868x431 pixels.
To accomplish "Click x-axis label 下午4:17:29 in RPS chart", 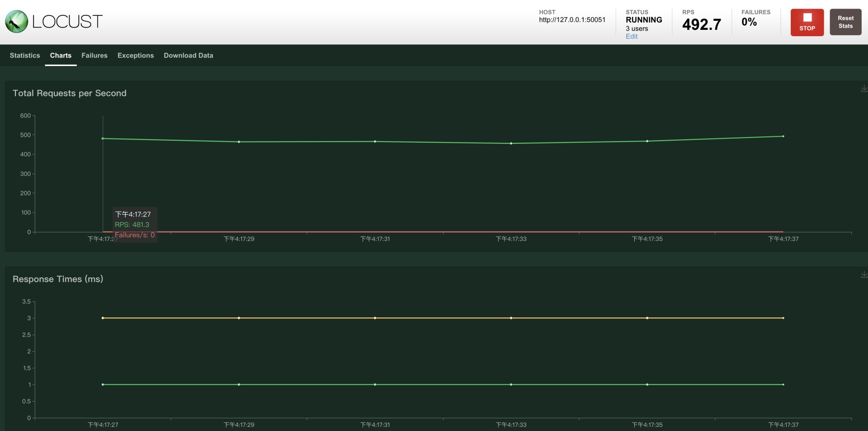I will pyautogui.click(x=239, y=239).
